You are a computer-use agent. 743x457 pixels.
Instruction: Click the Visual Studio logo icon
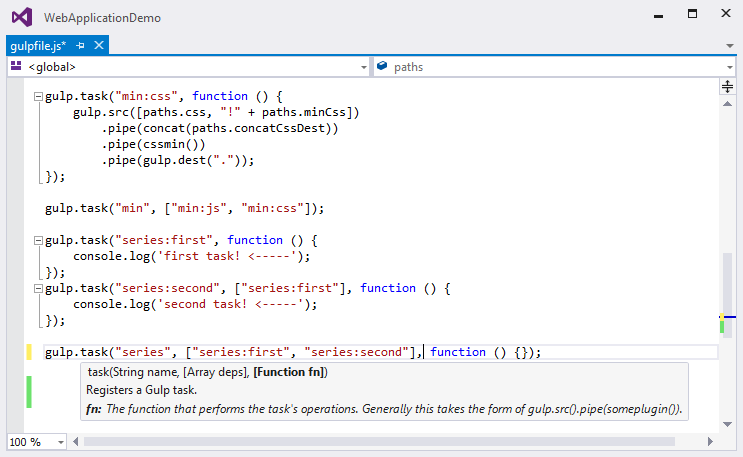tap(22, 17)
